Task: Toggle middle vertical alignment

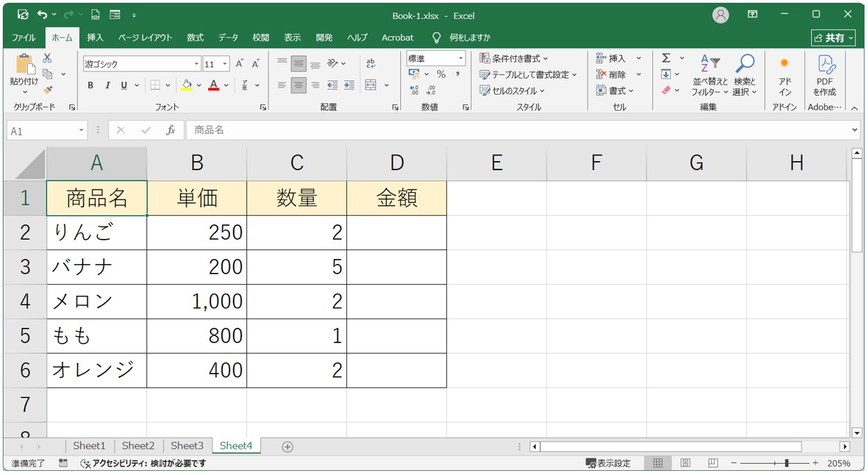Action: click(x=298, y=64)
